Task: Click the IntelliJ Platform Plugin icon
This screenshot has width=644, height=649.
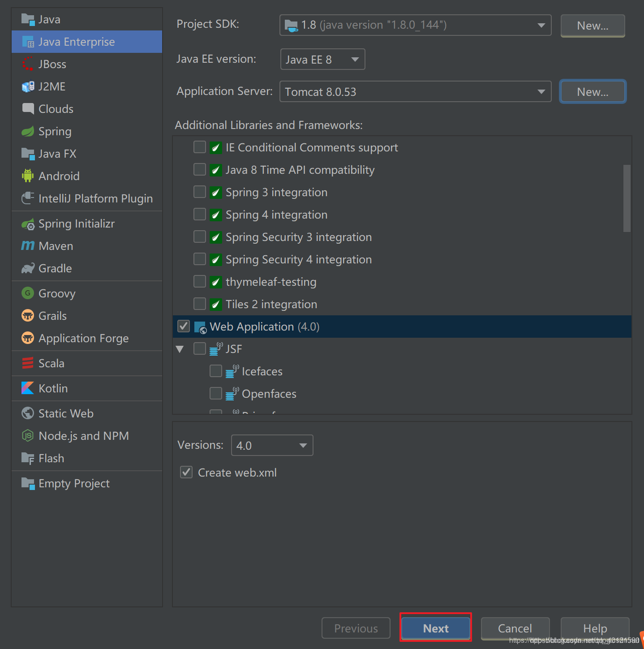Action: tap(28, 198)
